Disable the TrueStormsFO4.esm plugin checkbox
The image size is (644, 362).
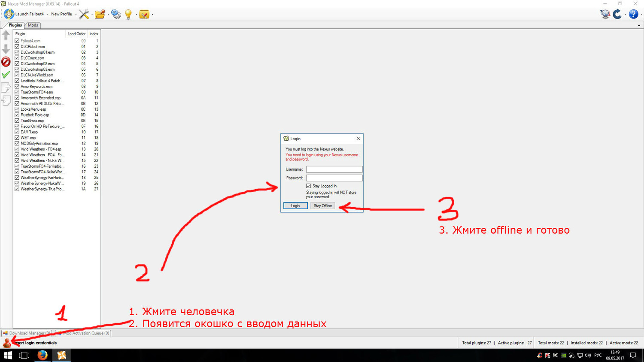click(x=17, y=92)
